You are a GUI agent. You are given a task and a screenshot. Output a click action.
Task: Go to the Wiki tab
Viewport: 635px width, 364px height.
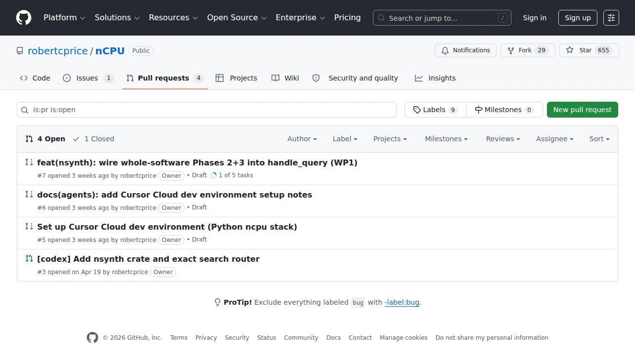(285, 78)
